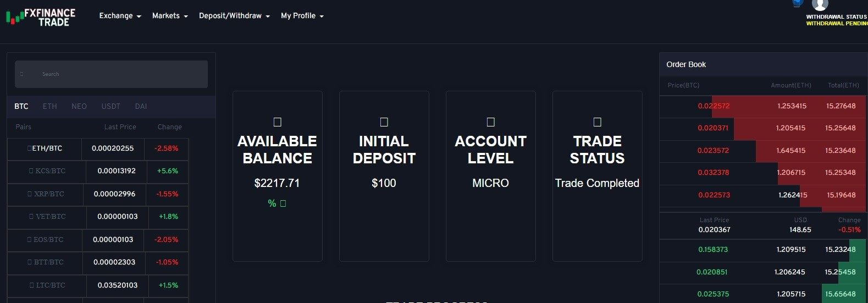Click the user avatar profile icon
Image resolution: width=868 pixels, height=303 pixels.
820,4
